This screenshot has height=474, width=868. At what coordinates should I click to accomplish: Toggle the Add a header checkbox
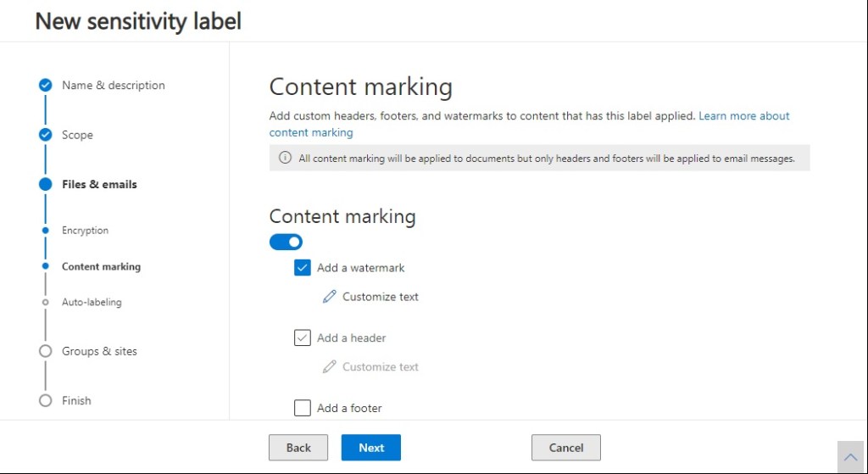[303, 338]
